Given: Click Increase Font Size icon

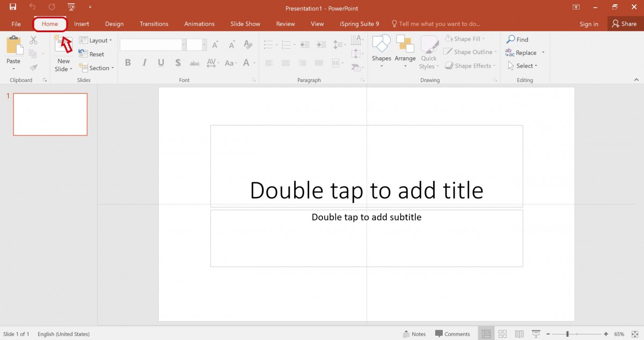Looking at the screenshot, I should (x=215, y=45).
